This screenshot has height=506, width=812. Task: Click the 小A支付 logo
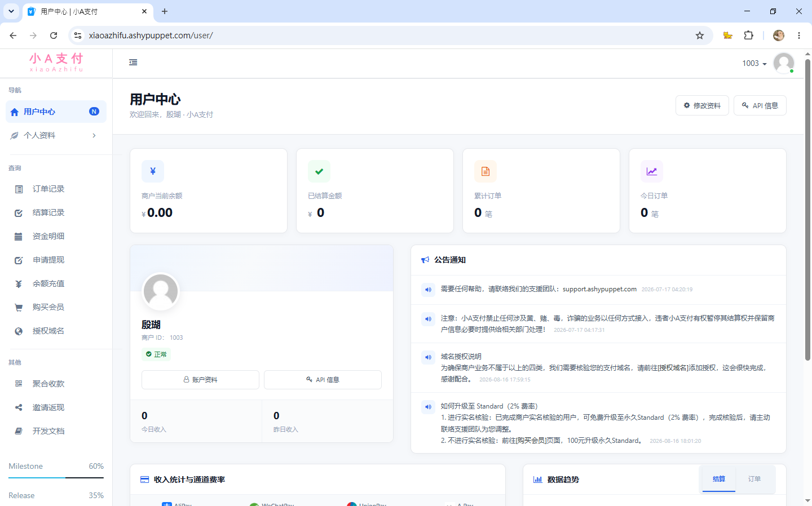coord(56,62)
